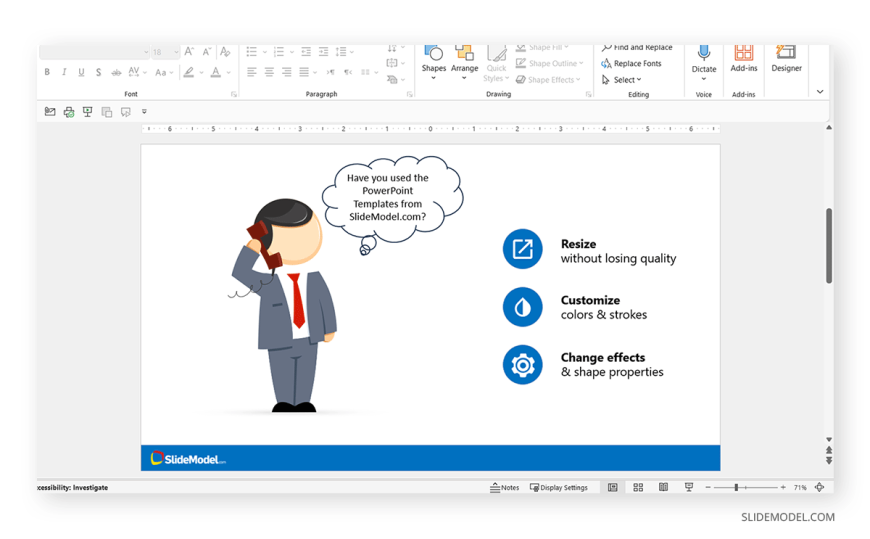Click Find and Replace
870x539 pixels.
(637, 48)
